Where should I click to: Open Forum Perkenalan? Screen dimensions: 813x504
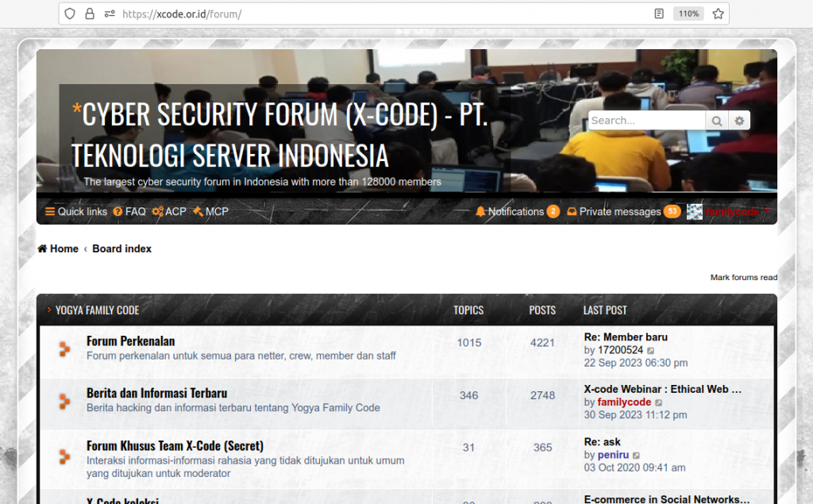click(x=131, y=341)
